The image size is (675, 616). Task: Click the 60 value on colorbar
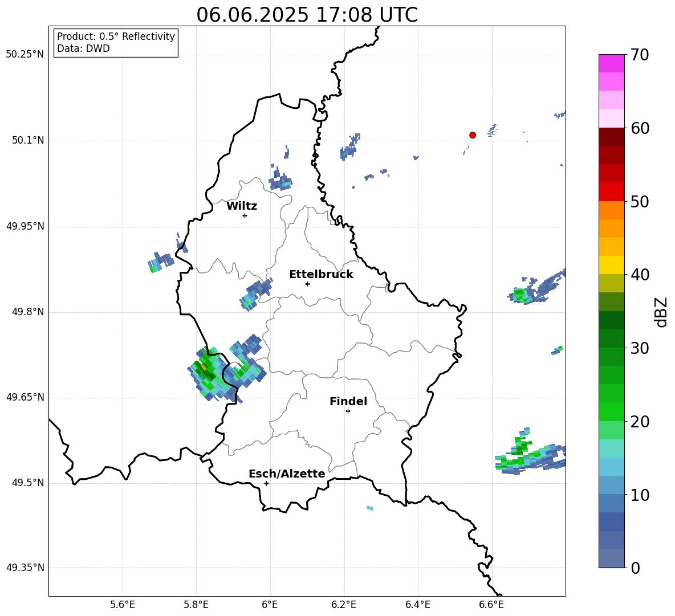click(x=640, y=128)
